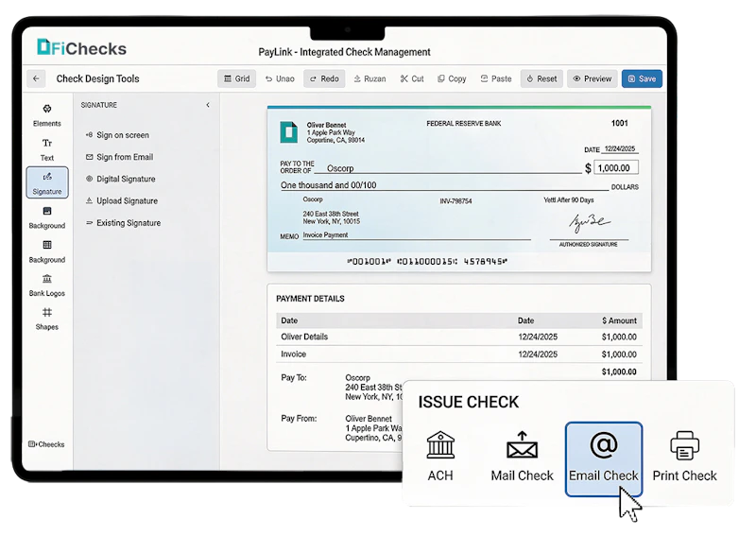The image size is (756, 536).
Task: Click the Checks logo at sidebar bottom
Action: 46,444
